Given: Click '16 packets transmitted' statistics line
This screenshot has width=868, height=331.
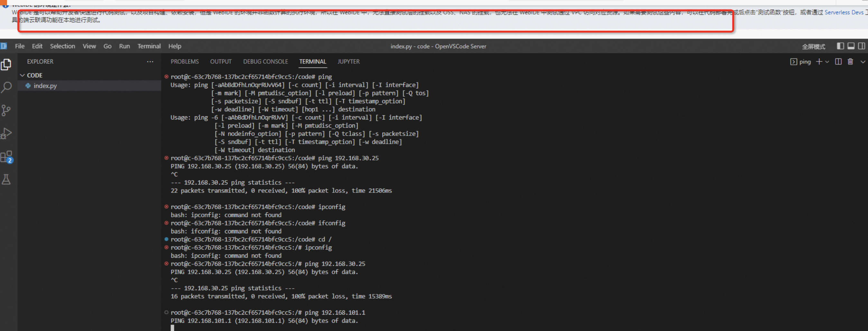Looking at the screenshot, I should click(x=282, y=296).
